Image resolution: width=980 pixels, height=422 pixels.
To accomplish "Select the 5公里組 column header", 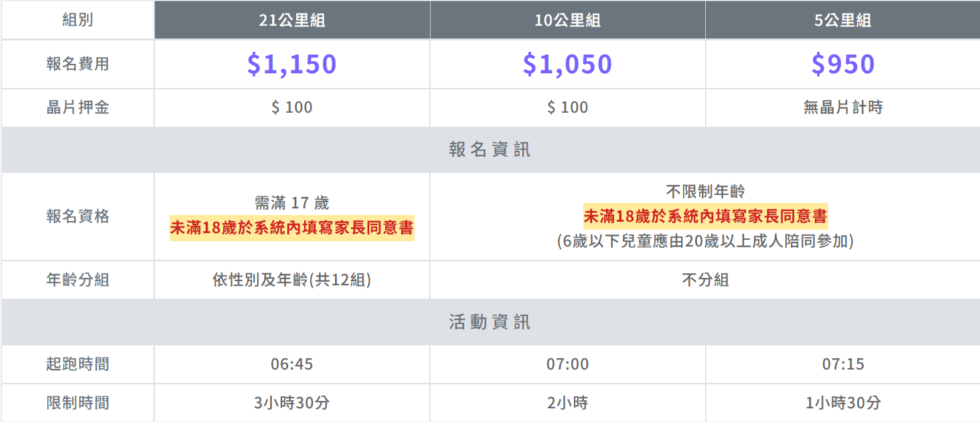I will pyautogui.click(x=843, y=20).
